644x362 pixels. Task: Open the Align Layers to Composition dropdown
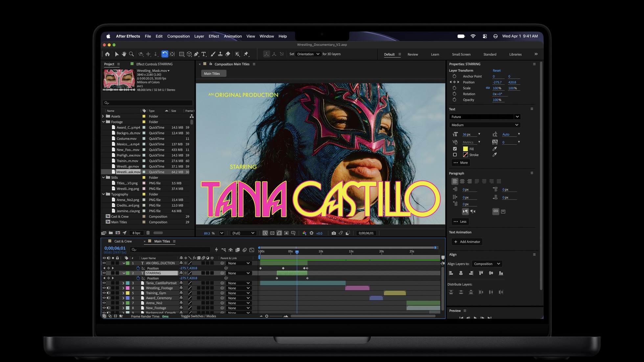pyautogui.click(x=487, y=264)
